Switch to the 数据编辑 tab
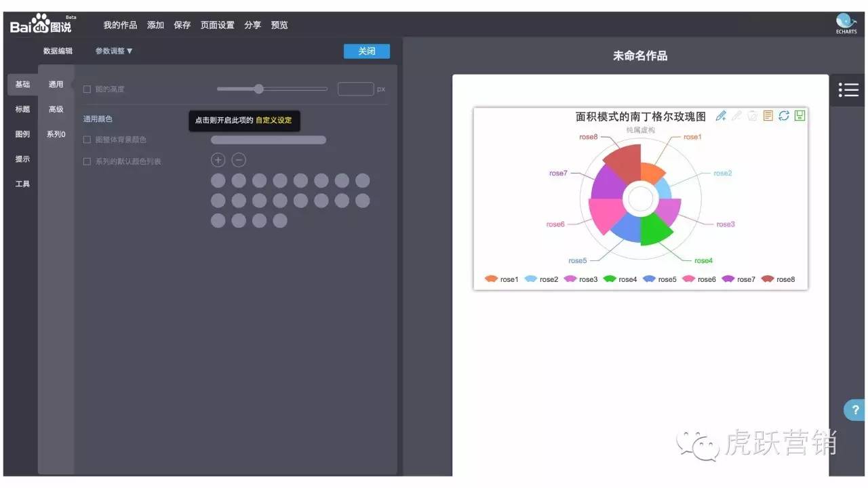868x488 pixels. click(58, 51)
